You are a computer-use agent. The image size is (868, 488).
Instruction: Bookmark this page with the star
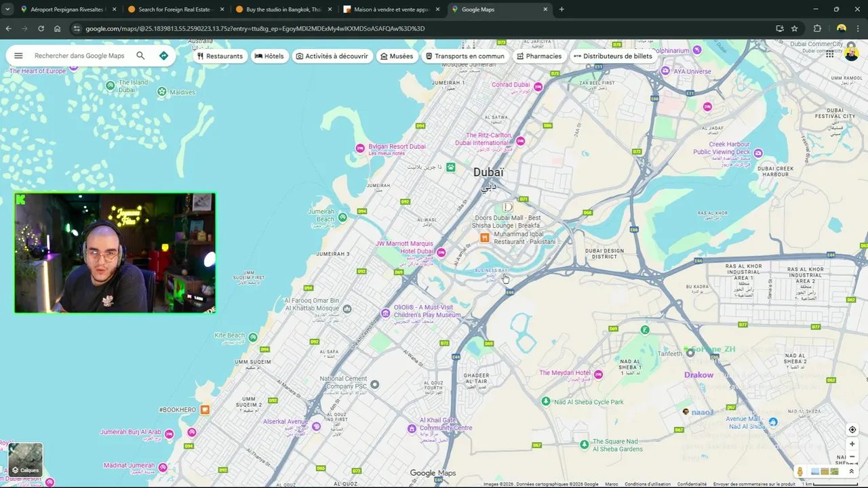coord(794,28)
